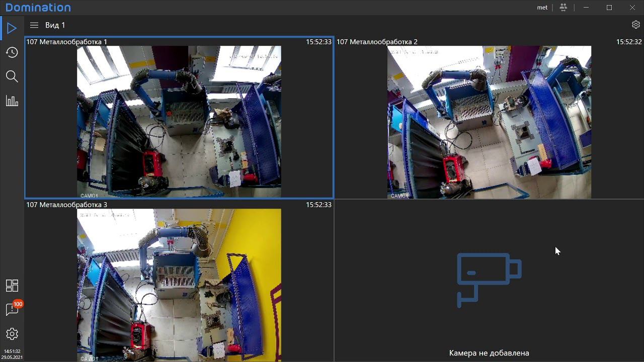
Task: Open the sidebar settings gear
Action: [x=12, y=334]
